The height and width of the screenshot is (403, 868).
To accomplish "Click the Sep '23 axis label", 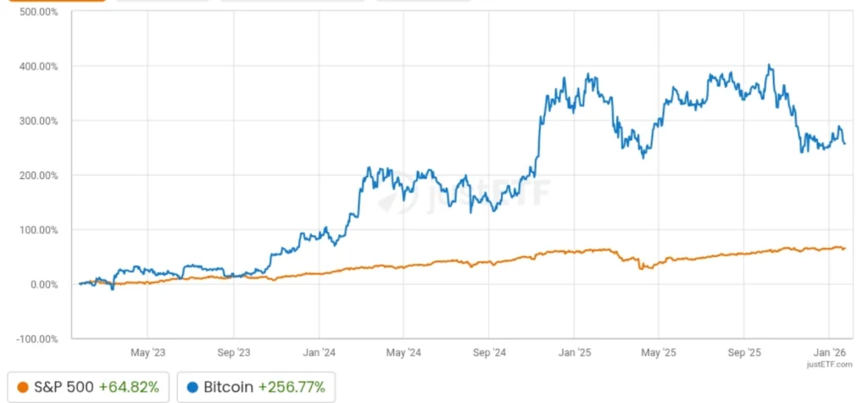I will click(x=233, y=352).
